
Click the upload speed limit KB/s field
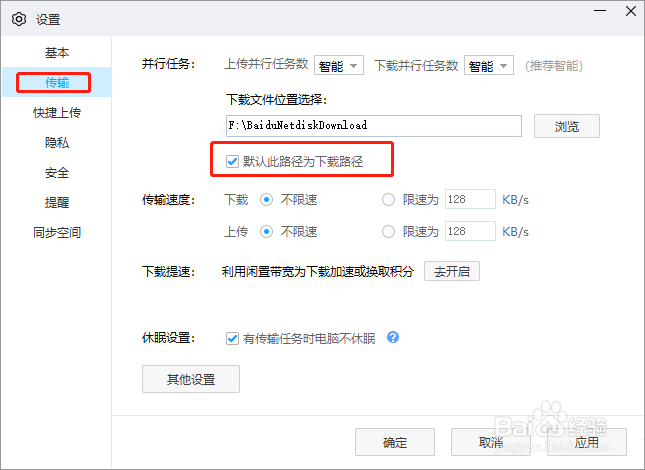(x=470, y=231)
